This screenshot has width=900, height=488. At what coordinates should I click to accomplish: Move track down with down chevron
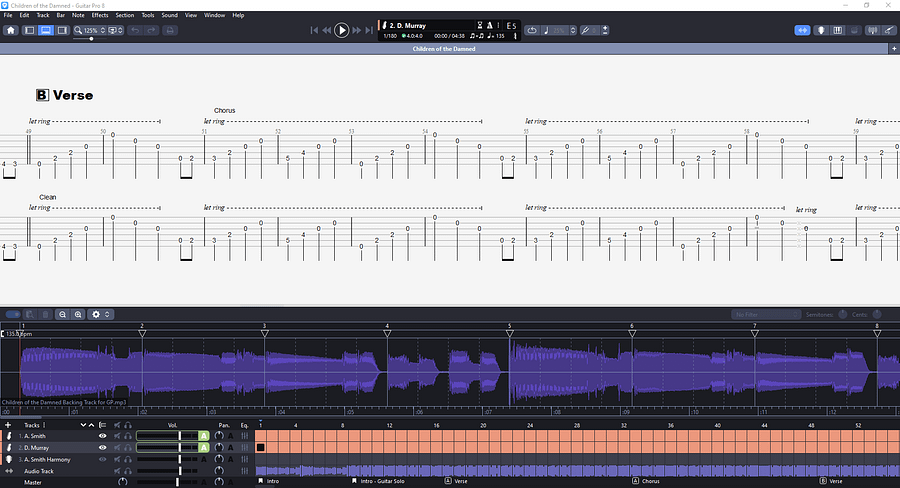coord(83,425)
